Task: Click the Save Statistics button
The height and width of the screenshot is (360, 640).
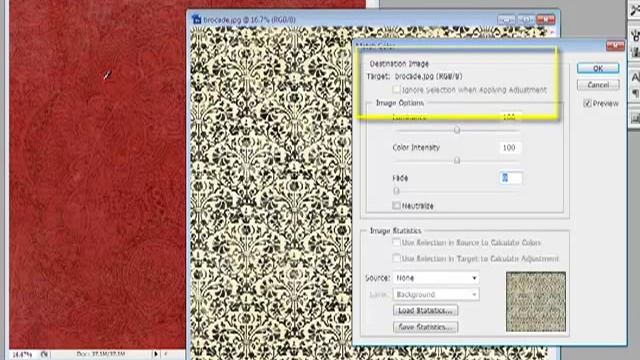Action: pos(425,327)
